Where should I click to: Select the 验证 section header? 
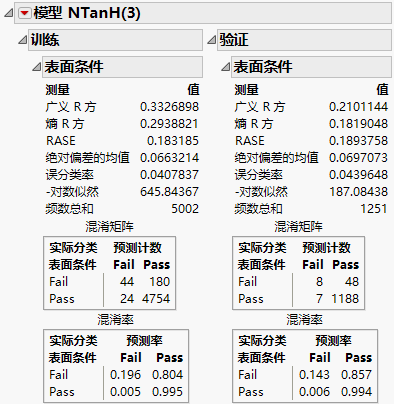click(x=305, y=40)
